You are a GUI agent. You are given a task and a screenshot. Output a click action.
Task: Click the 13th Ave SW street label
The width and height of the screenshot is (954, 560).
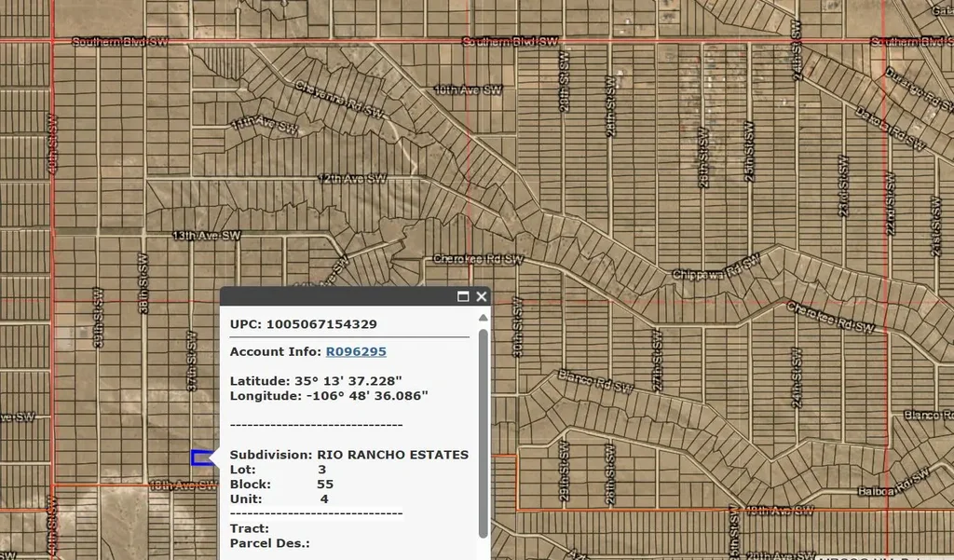[x=206, y=236]
